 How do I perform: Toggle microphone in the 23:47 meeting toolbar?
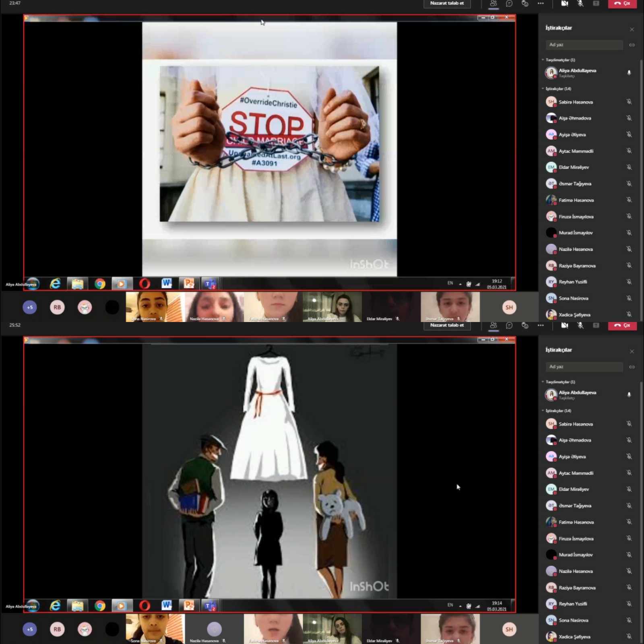tap(580, 4)
